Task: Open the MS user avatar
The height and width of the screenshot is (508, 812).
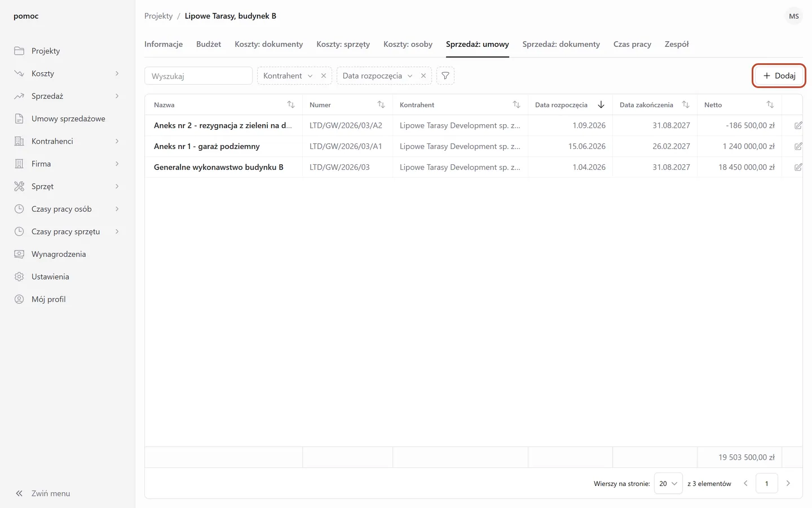Action: (794, 16)
